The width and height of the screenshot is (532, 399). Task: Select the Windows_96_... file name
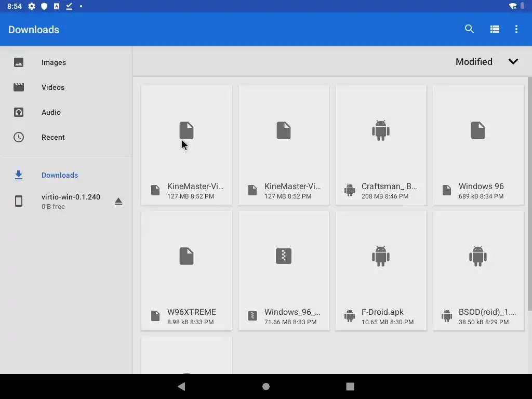(292, 312)
